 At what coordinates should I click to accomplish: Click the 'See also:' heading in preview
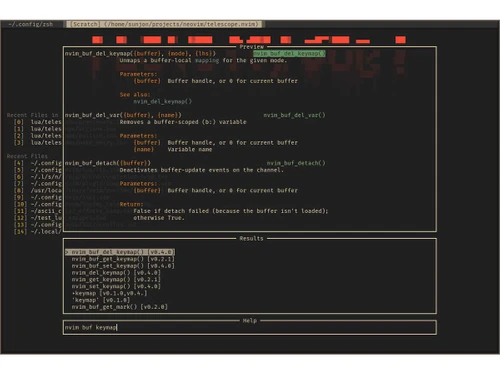click(135, 95)
